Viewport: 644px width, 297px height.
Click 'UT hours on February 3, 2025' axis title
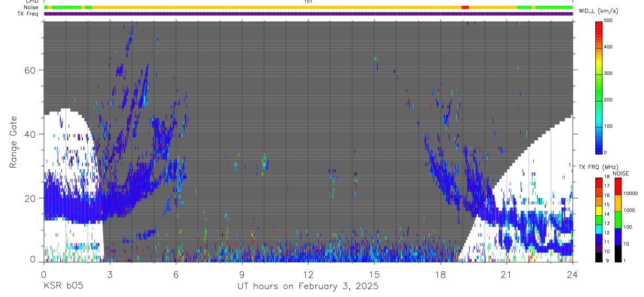(x=308, y=287)
